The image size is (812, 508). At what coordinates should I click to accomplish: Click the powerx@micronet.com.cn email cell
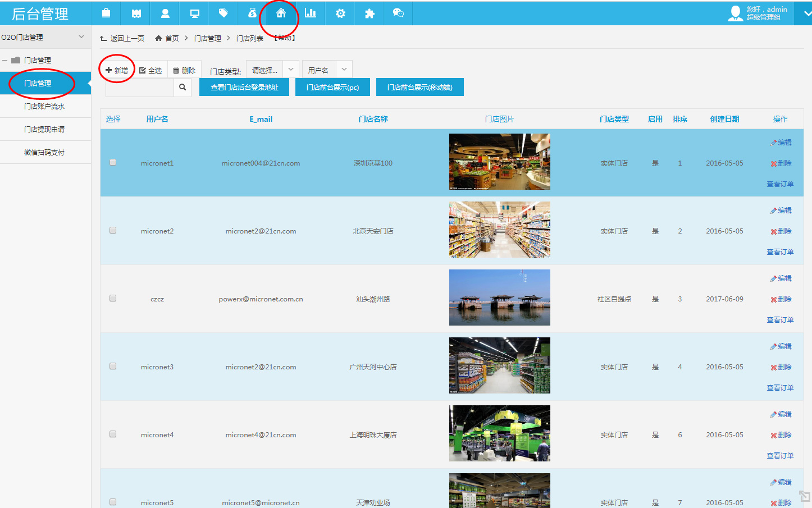(x=261, y=299)
